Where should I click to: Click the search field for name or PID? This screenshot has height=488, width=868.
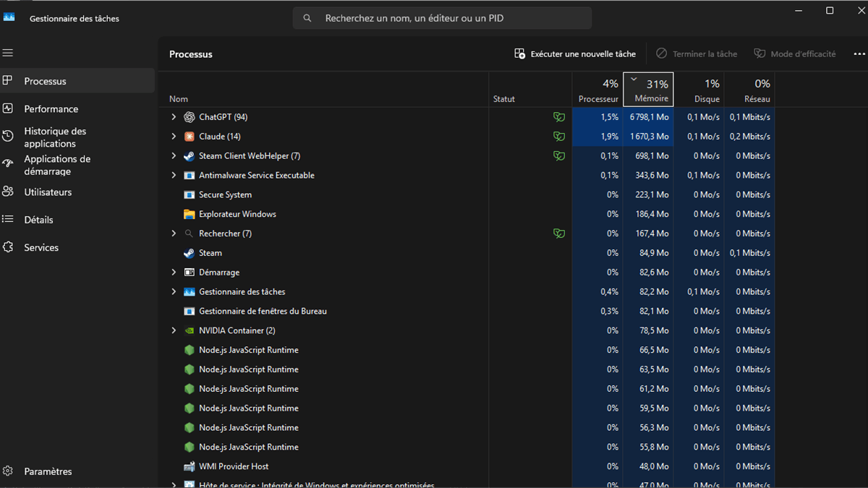442,18
